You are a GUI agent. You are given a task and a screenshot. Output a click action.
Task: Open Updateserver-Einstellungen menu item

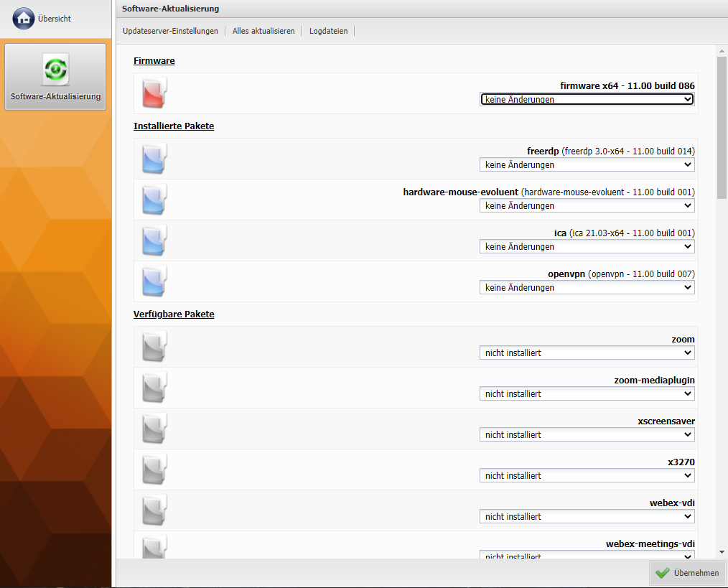point(170,31)
